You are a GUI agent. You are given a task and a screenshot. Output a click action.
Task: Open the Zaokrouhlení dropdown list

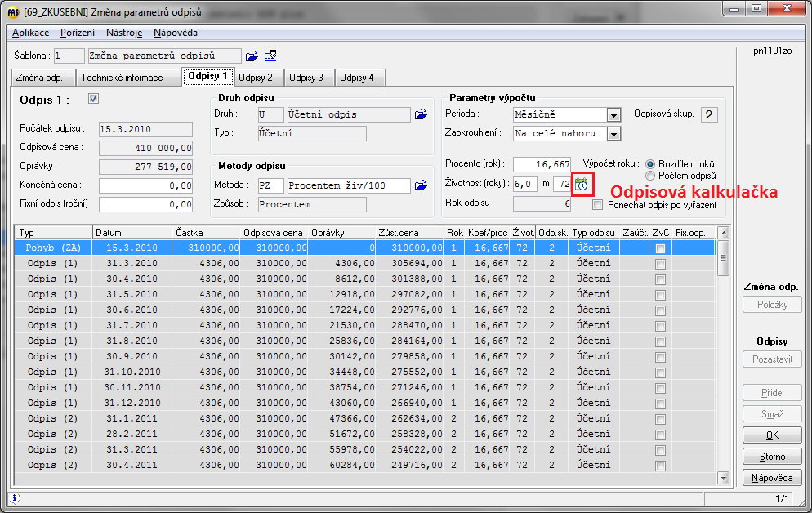pyautogui.click(x=613, y=133)
